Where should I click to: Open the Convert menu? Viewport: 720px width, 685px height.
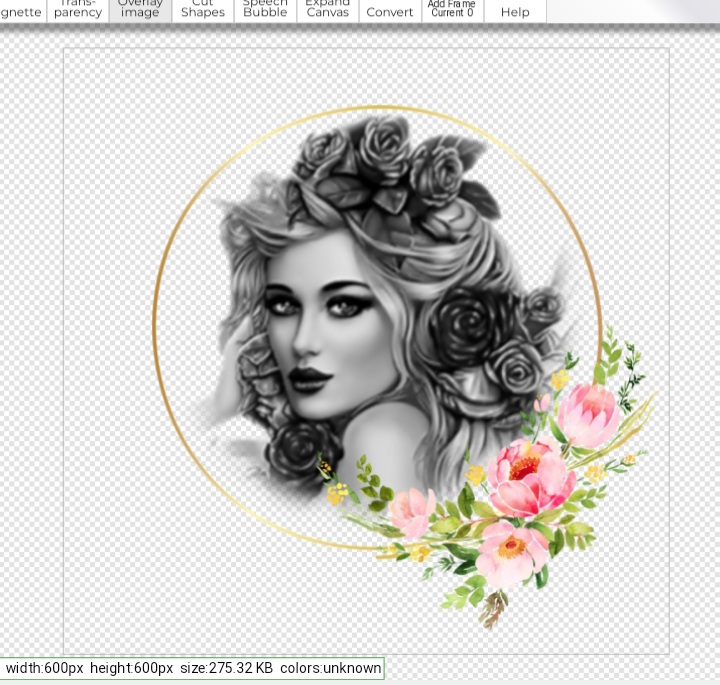pyautogui.click(x=390, y=11)
